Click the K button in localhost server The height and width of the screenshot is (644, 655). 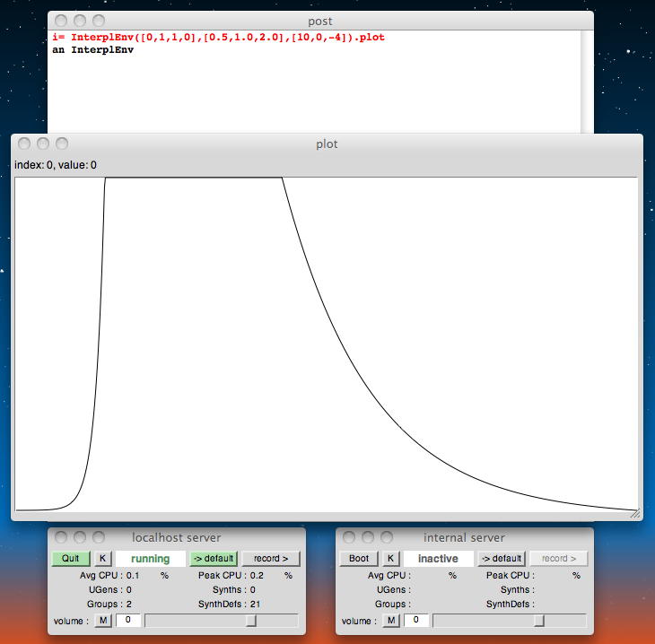[x=103, y=559]
